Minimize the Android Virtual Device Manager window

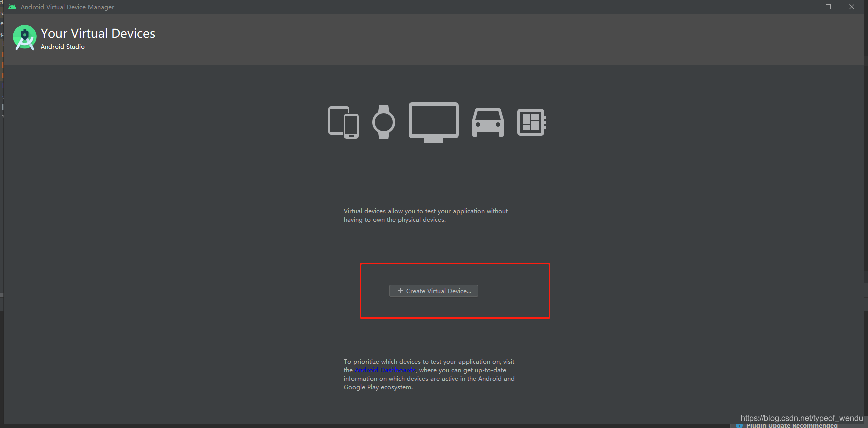805,7
